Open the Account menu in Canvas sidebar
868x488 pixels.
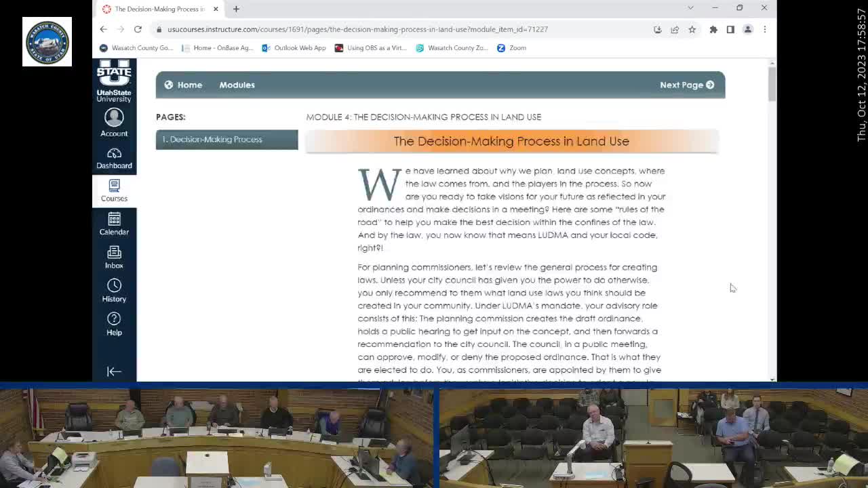point(114,123)
